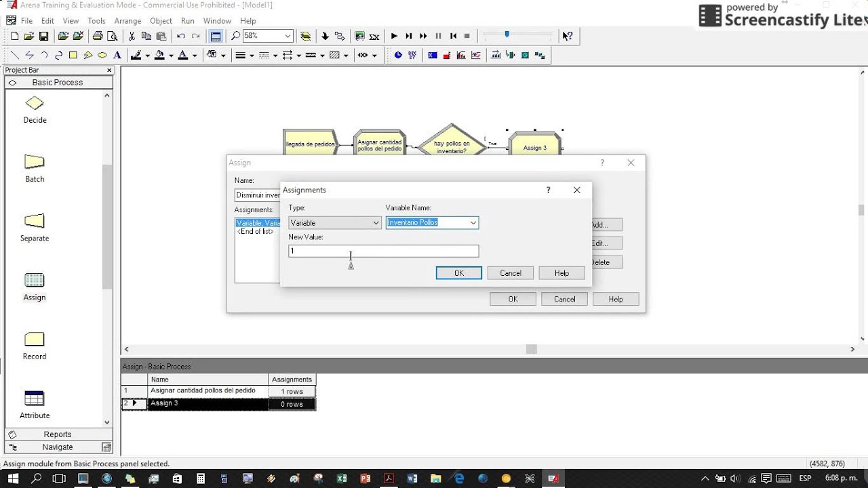The image size is (868, 488).
Task: Open the Tools menu
Action: tap(96, 21)
